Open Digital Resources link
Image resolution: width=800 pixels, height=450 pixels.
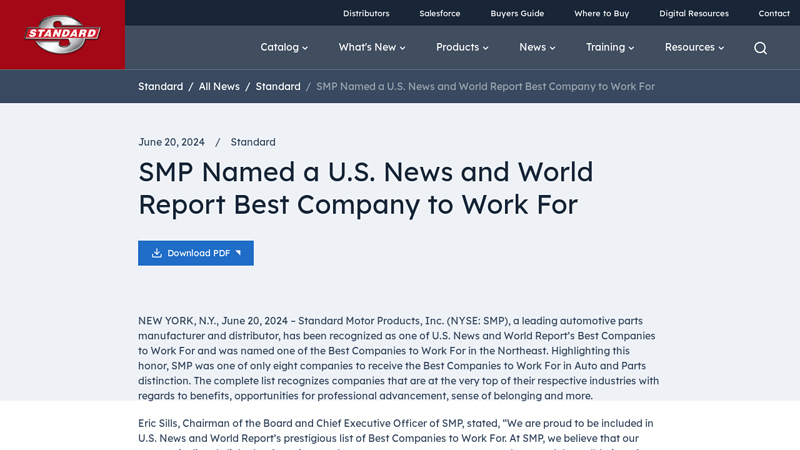(694, 13)
